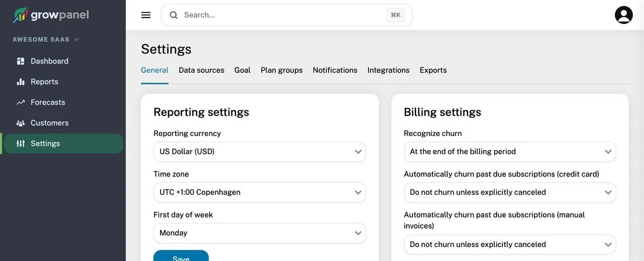This screenshot has height=261, width=644.
Task: Open the Recognize churn dropdown
Action: pyautogui.click(x=510, y=151)
